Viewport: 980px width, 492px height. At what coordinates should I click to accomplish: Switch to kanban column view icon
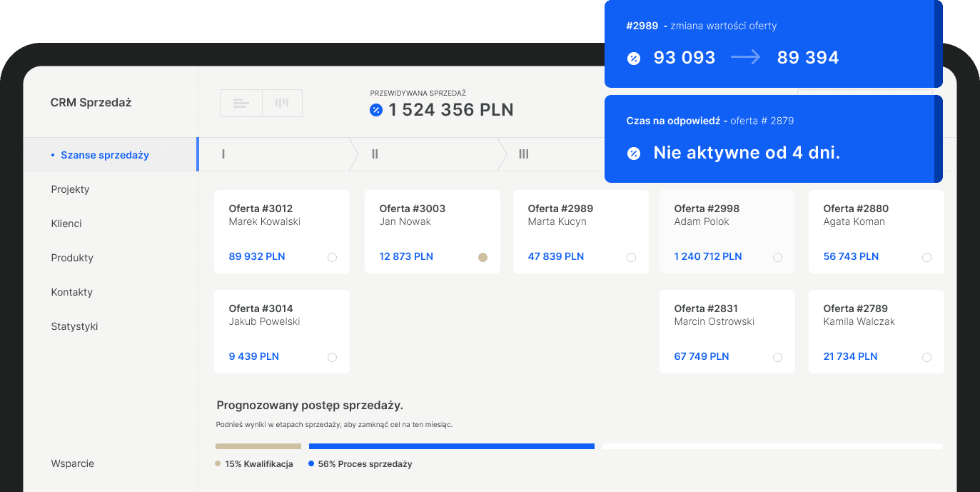click(282, 104)
